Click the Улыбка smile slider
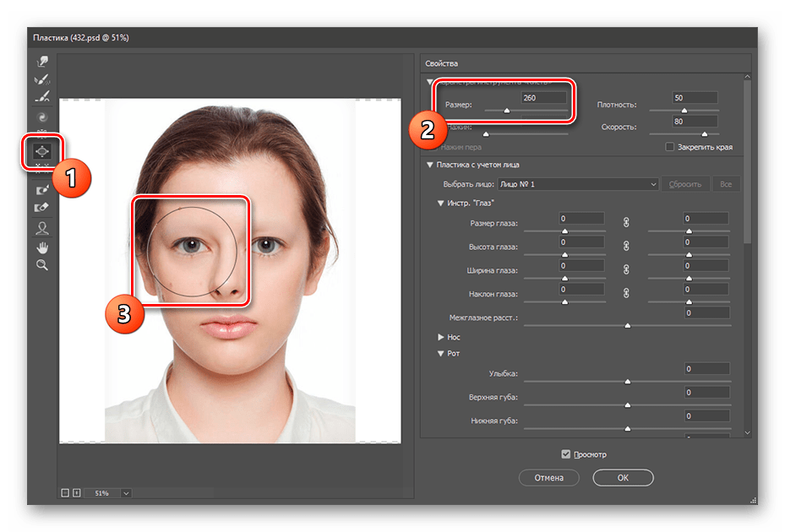785x532 pixels. coord(627,382)
